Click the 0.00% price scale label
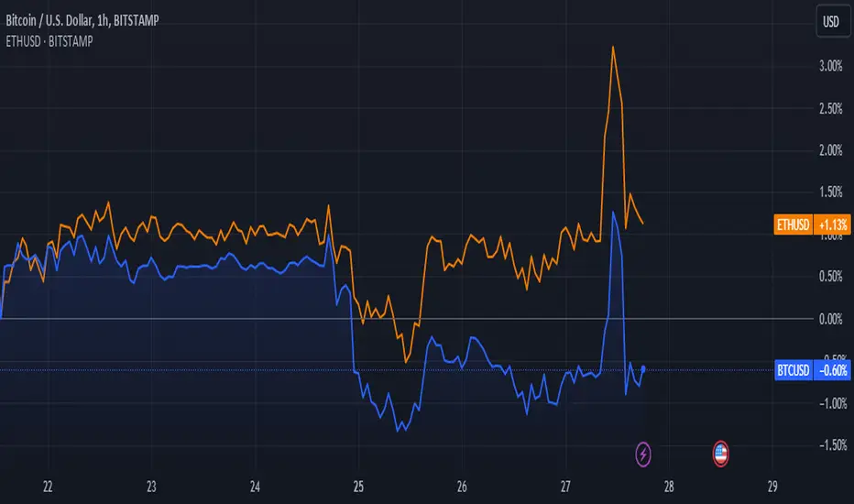 click(x=831, y=319)
